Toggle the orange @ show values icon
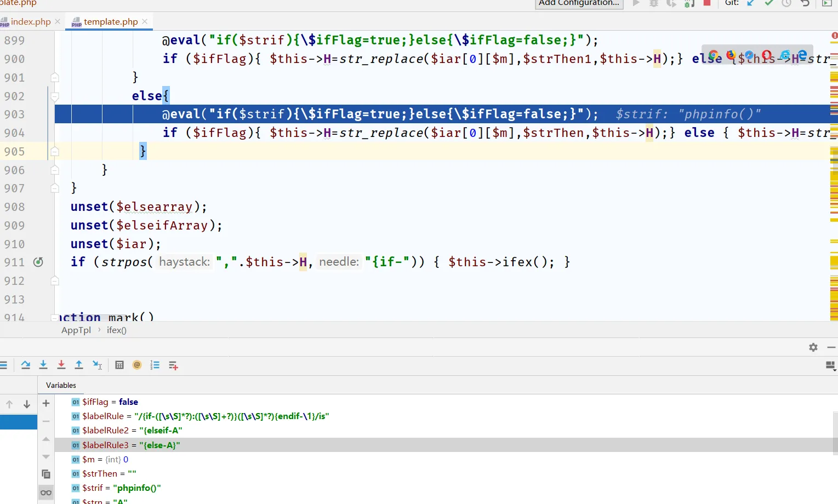This screenshot has height=504, width=838. pos(137,365)
